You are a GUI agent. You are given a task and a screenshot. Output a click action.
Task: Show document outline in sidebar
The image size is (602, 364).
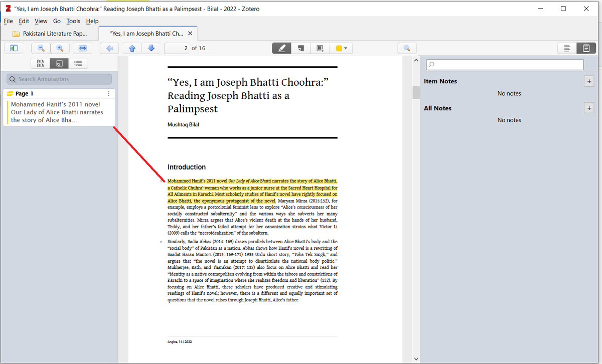pyautogui.click(x=78, y=63)
